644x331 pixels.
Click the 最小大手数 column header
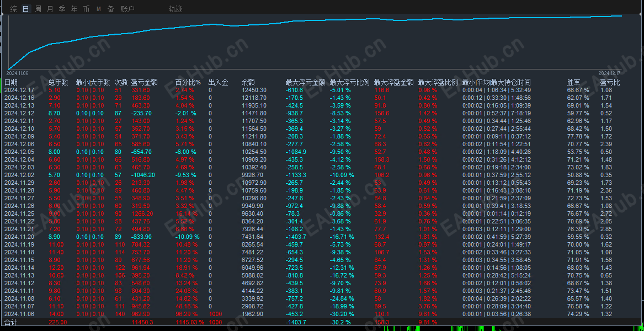(x=93, y=83)
